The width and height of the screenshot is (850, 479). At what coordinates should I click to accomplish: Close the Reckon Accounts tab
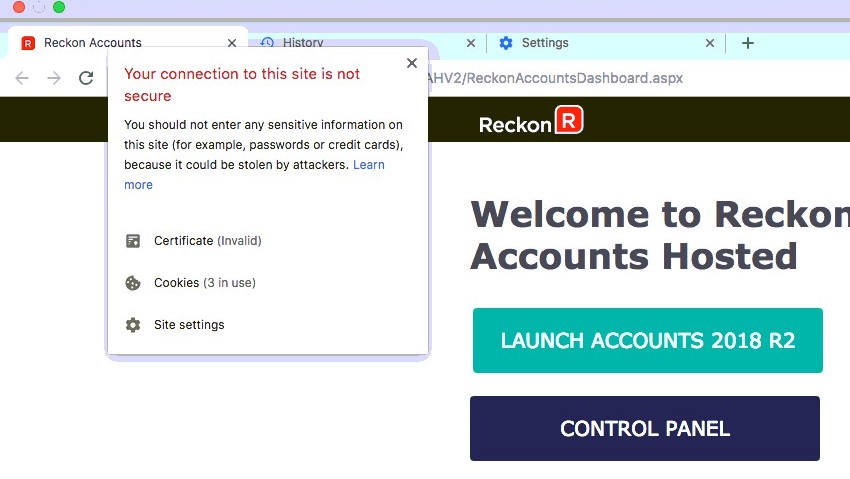tap(231, 43)
